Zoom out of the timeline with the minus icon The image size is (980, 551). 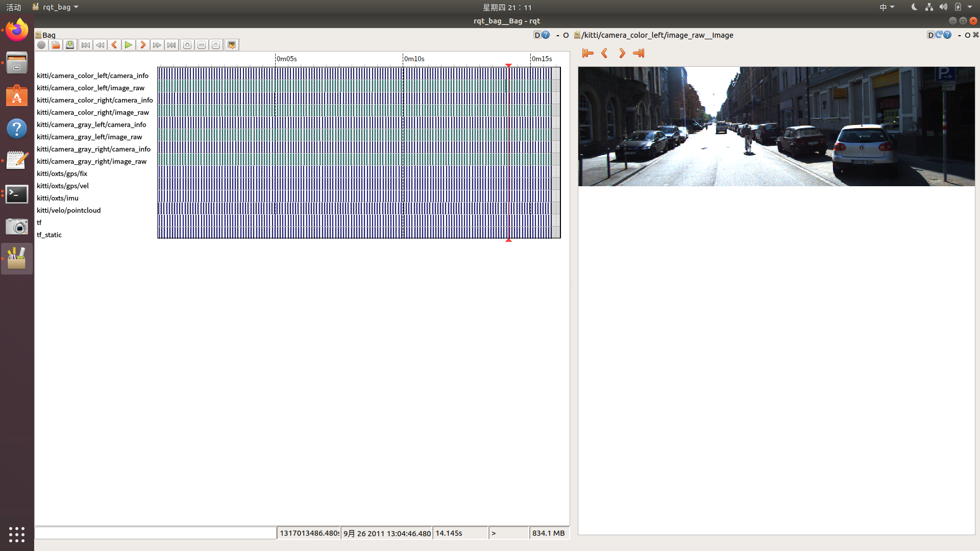[x=201, y=45]
